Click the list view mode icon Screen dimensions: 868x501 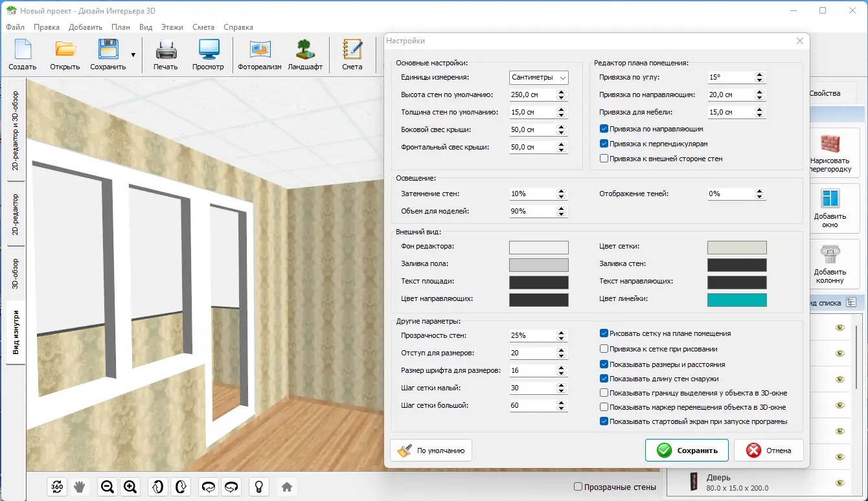pos(851,302)
